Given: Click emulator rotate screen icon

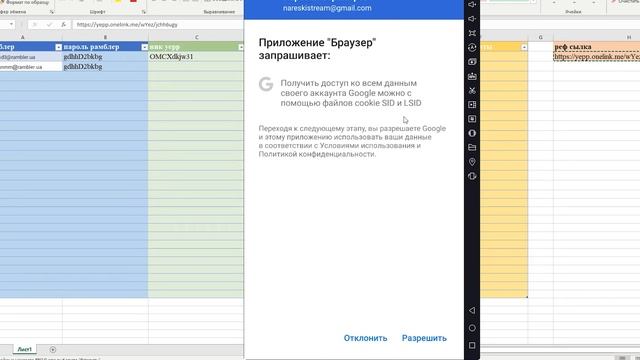Looking at the screenshot, I should click(472, 176).
